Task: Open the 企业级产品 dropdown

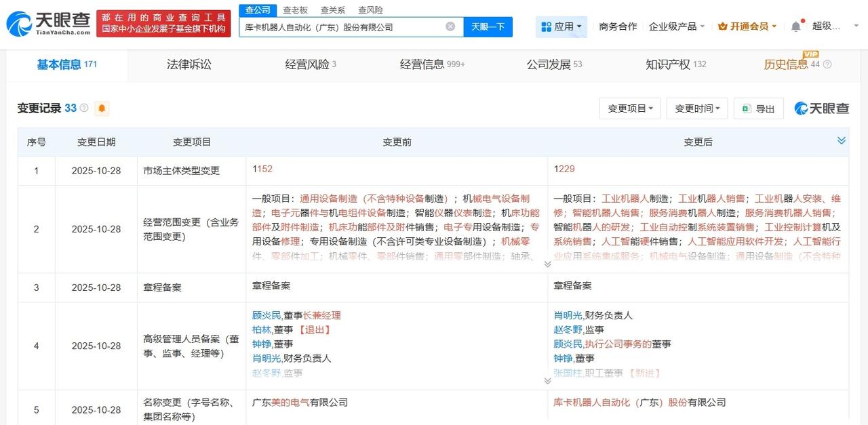Action: pos(677,26)
